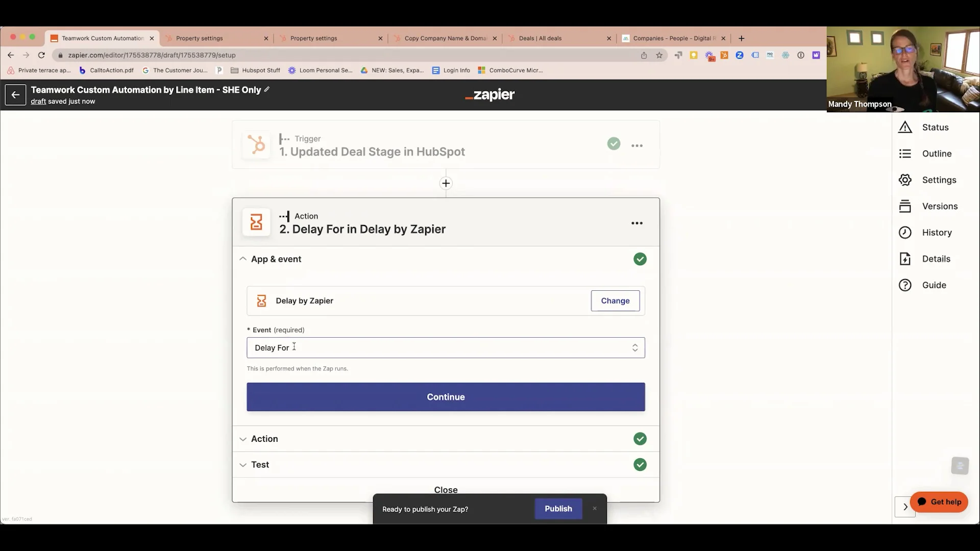Open the History clock icon

tap(905, 233)
